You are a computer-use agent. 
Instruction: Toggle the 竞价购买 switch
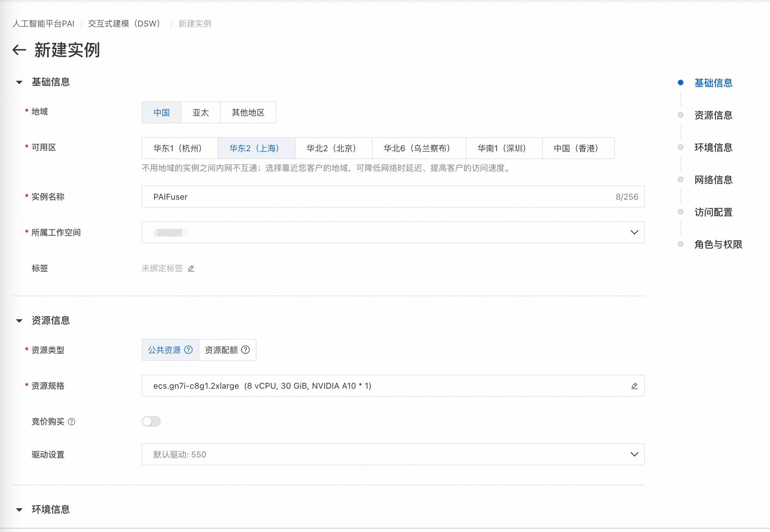[x=151, y=421]
